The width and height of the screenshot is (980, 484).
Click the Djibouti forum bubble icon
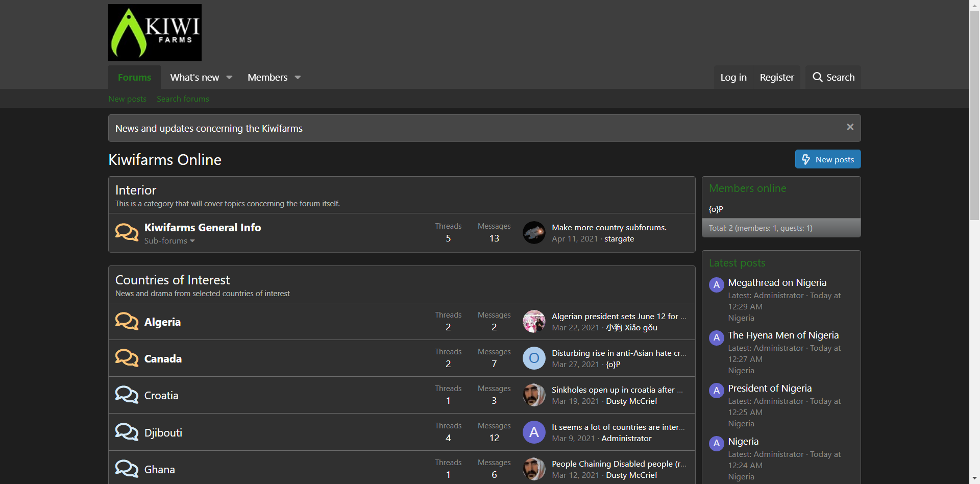coord(127,432)
